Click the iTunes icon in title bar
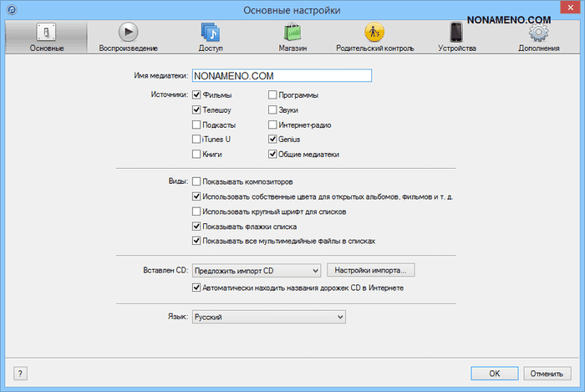Screen dimensions: 585x392 9,9
